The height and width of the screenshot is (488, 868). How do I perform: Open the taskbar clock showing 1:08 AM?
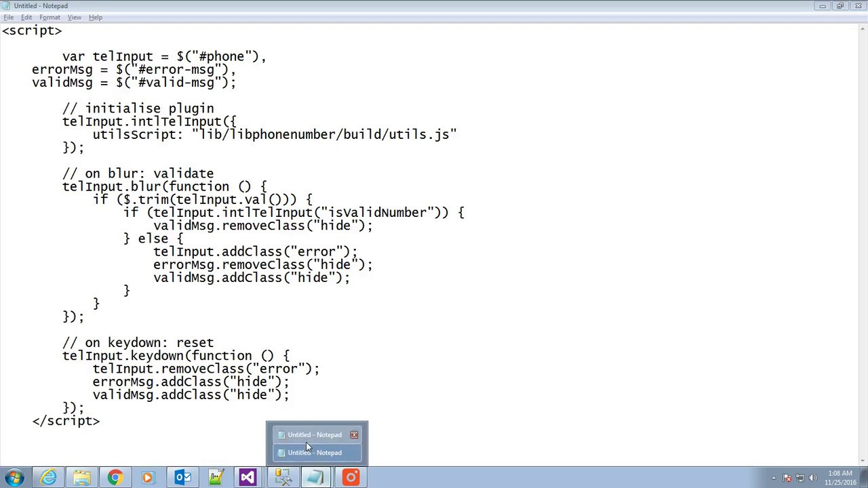[839, 478]
